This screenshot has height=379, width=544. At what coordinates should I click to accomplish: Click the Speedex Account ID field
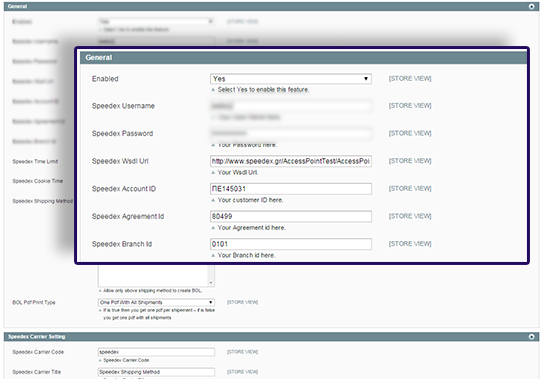[291, 189]
